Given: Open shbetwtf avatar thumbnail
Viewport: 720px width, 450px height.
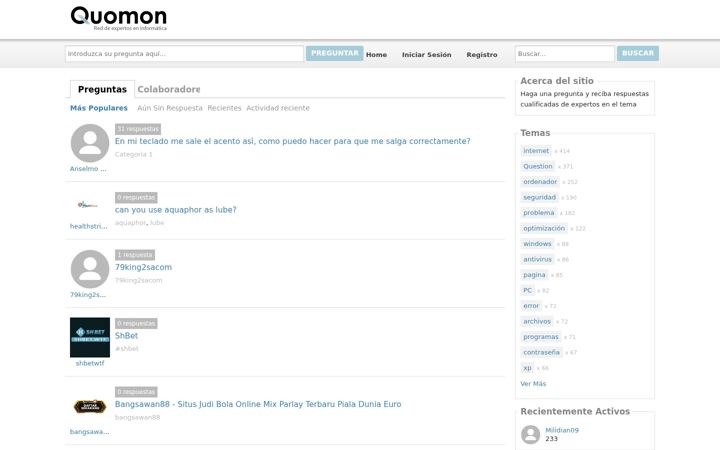Looking at the screenshot, I should [x=90, y=337].
